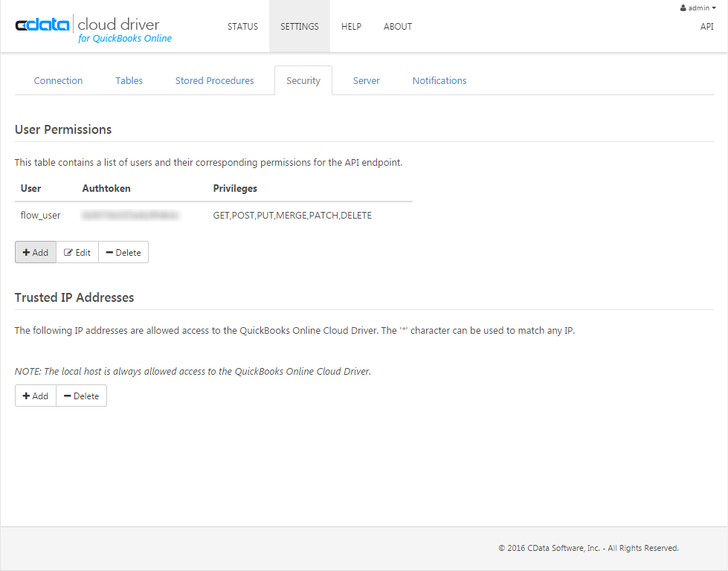Viewport: 728px width, 571px height.
Task: Click the Trusted IP Addresses heading
Action: point(74,297)
